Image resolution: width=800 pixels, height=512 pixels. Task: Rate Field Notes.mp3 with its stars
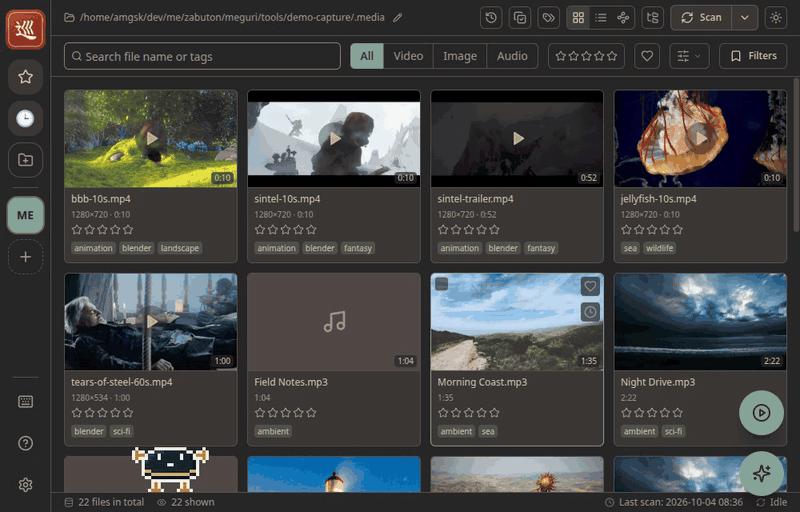coord(286,413)
